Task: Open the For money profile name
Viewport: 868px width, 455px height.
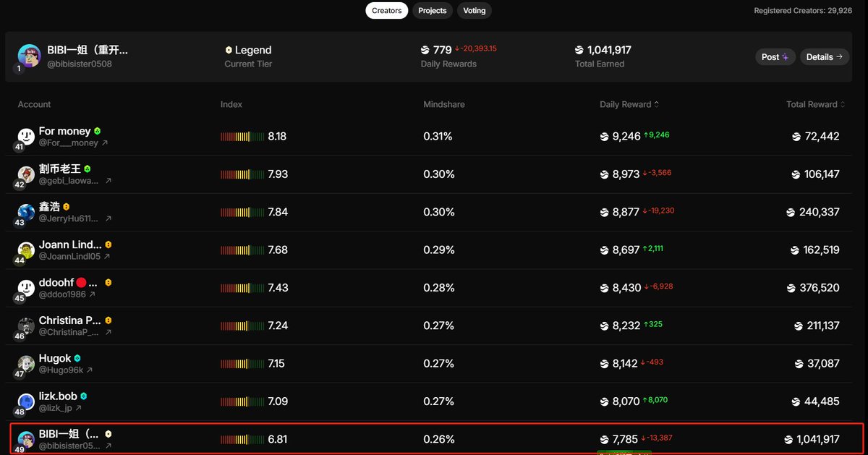Action: click(x=65, y=131)
